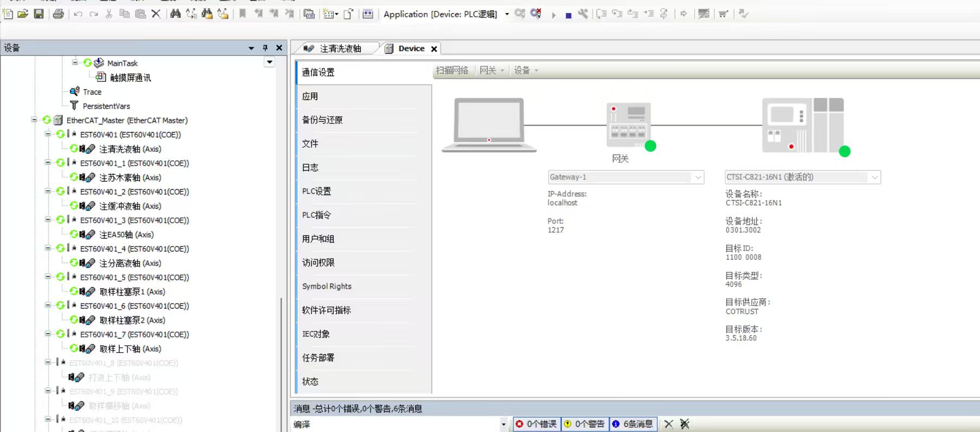
Task: Click the wrench tools icon
Action: click(x=583, y=14)
